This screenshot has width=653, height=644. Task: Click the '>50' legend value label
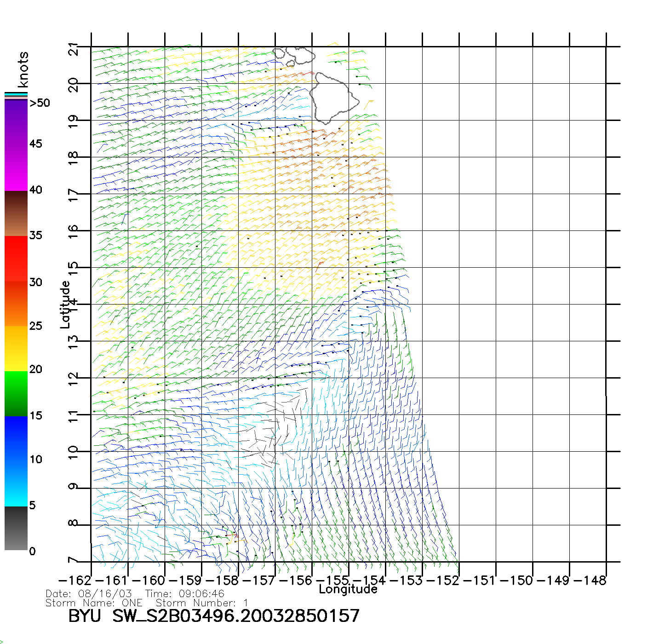pos(40,103)
